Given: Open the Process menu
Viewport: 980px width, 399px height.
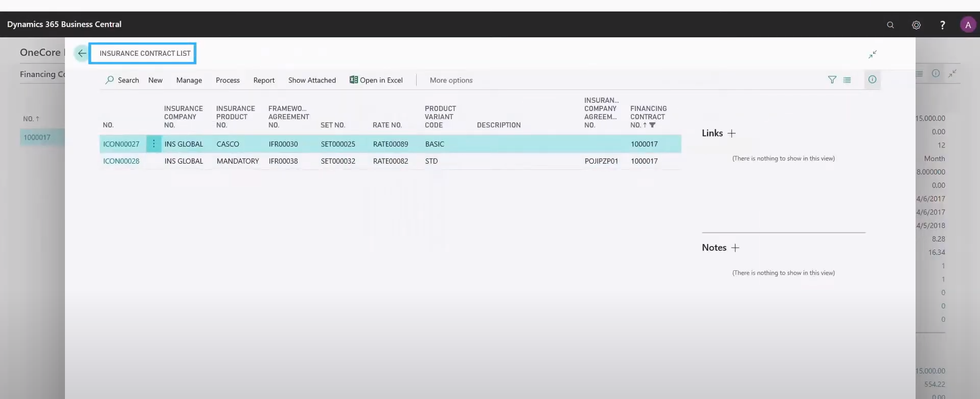Looking at the screenshot, I should click(x=227, y=80).
